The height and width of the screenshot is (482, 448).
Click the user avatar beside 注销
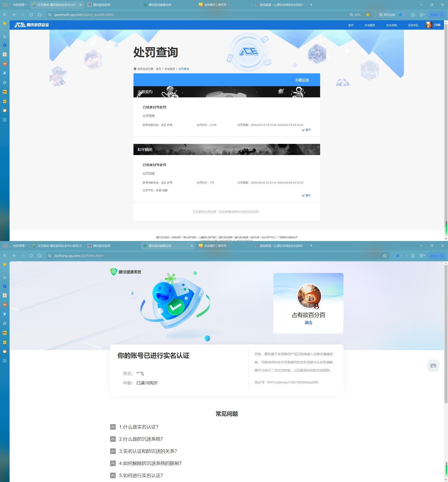(429, 25)
